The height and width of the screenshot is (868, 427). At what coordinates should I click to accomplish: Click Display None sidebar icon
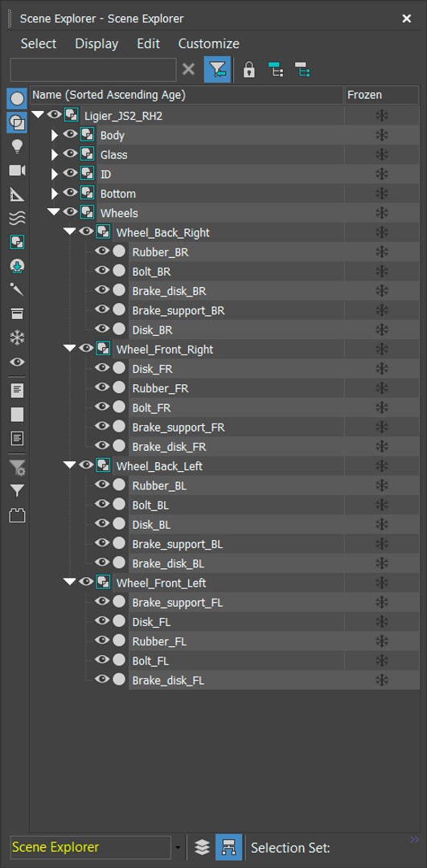pos(17,415)
